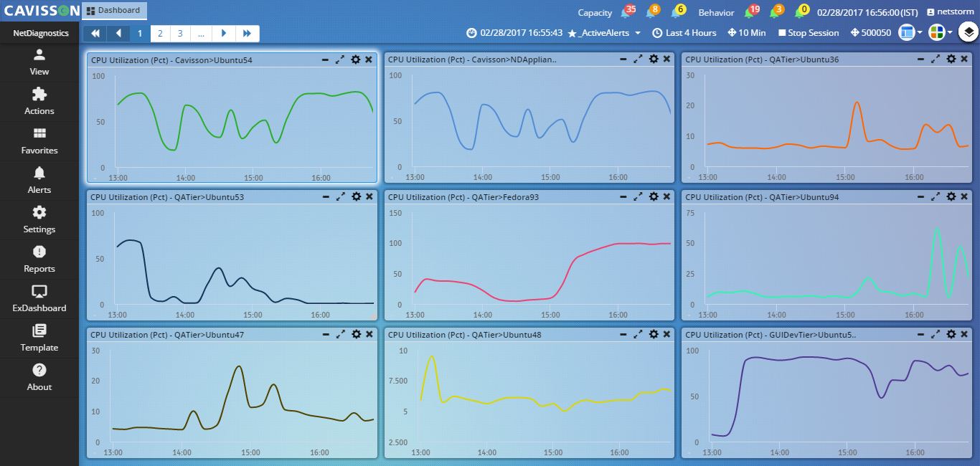Click the Capacity label in header

click(595, 13)
